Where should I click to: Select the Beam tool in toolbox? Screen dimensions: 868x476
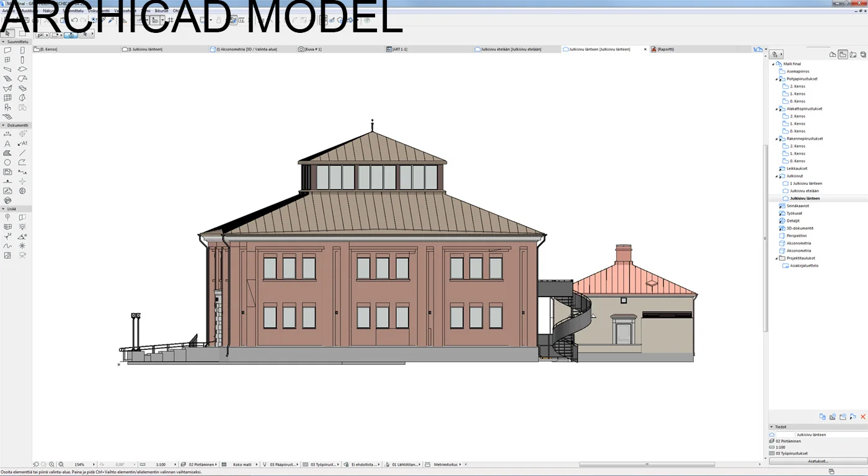pos(7,69)
